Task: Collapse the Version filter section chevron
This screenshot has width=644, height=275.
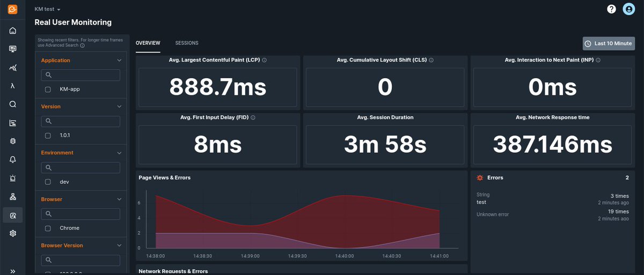Action: pyautogui.click(x=119, y=107)
